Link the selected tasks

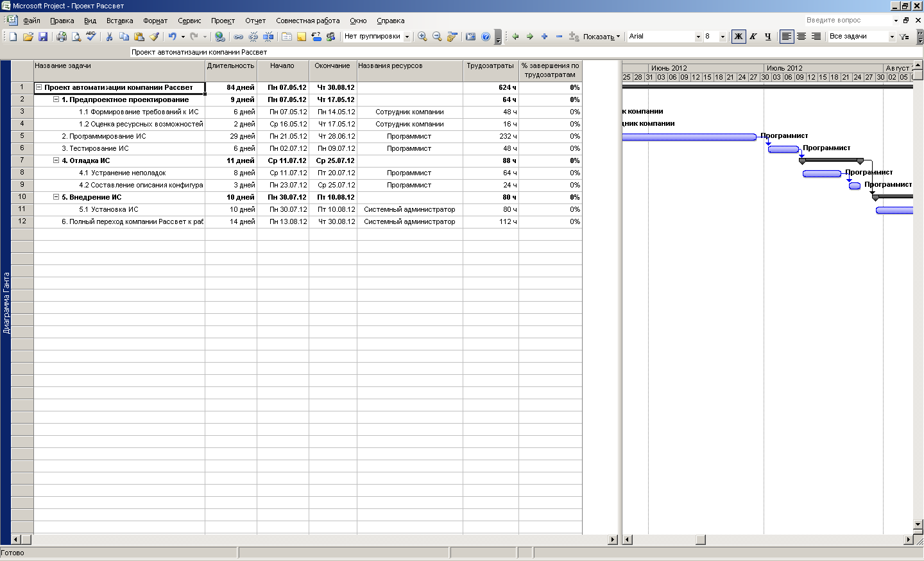click(239, 37)
